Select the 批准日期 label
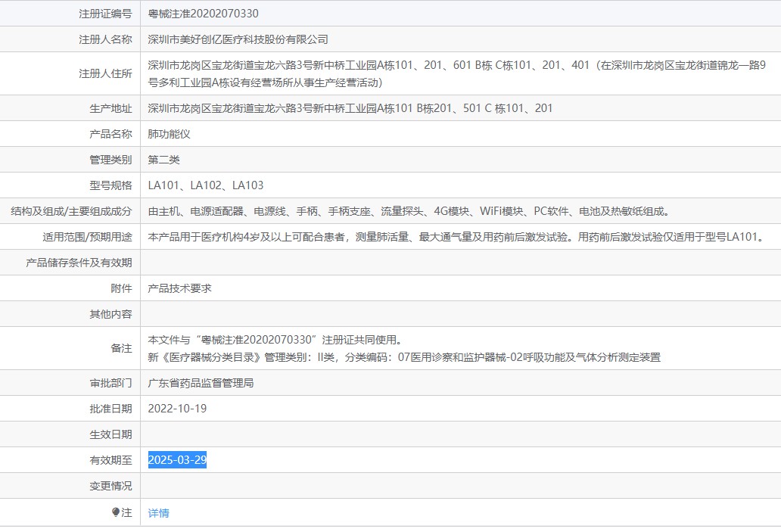 click(110, 409)
